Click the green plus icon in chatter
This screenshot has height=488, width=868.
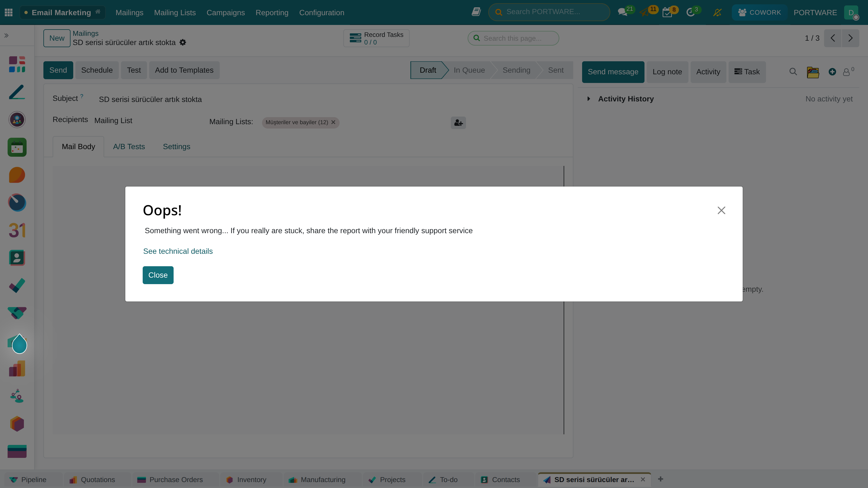pyautogui.click(x=832, y=72)
